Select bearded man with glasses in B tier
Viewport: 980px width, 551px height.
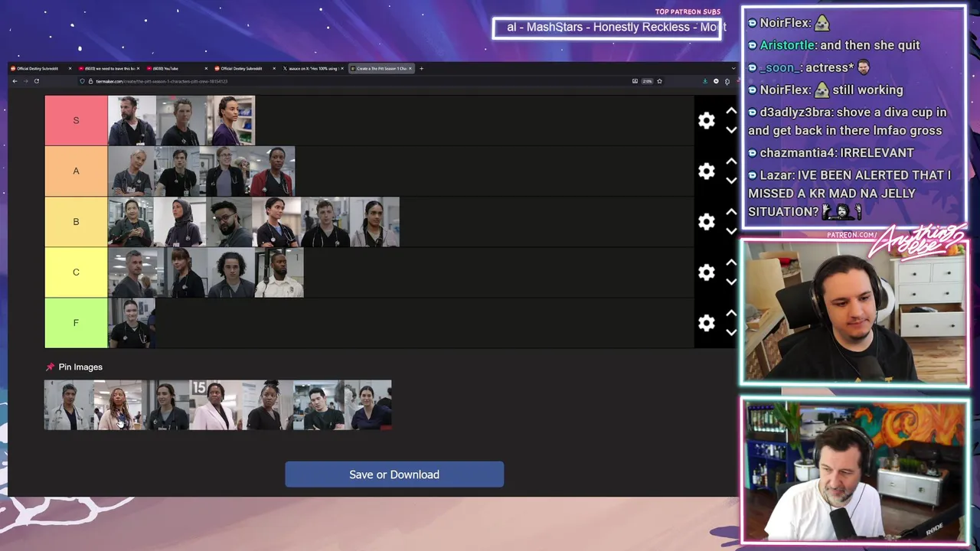230,221
